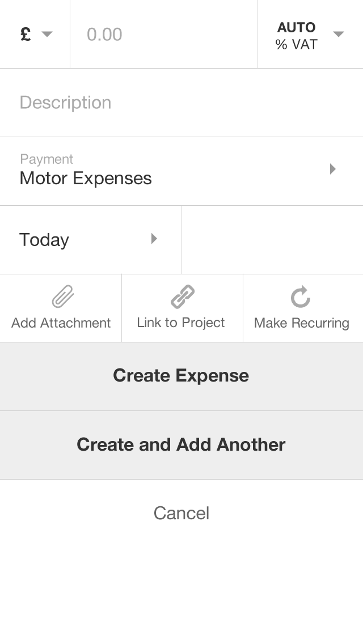Open the VAT rate dropdown arrow
Screen dimensions: 363x644
[339, 35]
